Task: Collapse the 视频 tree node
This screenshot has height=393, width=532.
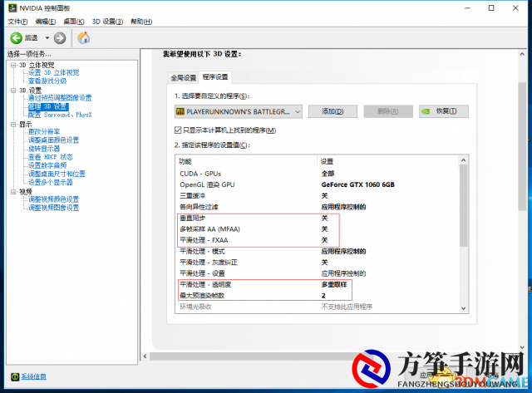Action: pos(13,192)
